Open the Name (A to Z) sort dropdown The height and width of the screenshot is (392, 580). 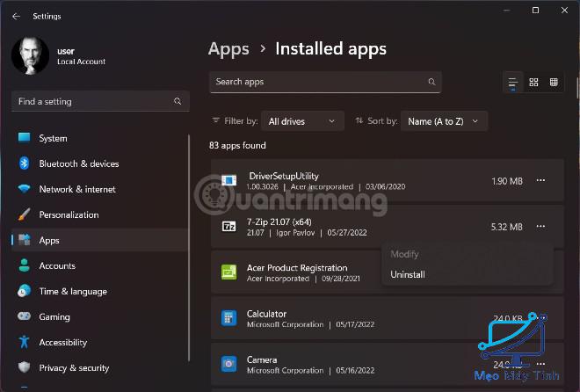coord(444,121)
